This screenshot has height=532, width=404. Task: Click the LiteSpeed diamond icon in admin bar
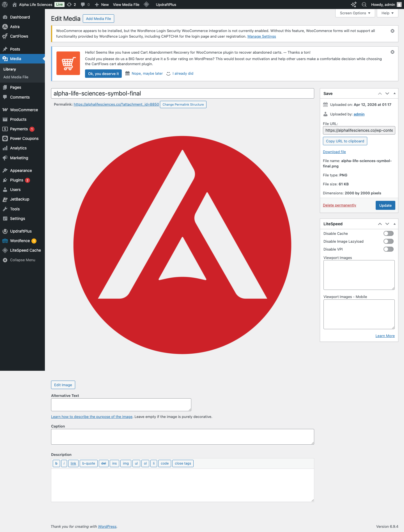tap(146, 4)
